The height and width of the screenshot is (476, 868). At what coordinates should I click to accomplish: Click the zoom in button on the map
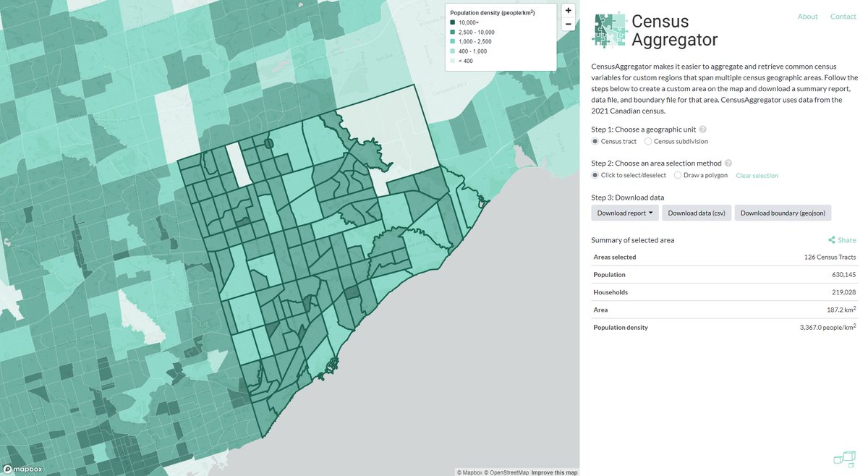(568, 10)
